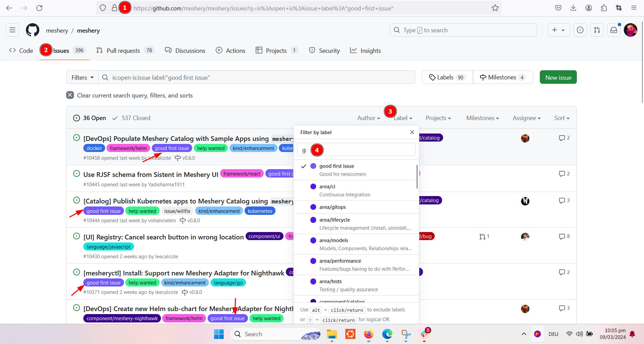The height and width of the screenshot is (344, 644).
Task: Open the Sort dropdown
Action: click(562, 118)
